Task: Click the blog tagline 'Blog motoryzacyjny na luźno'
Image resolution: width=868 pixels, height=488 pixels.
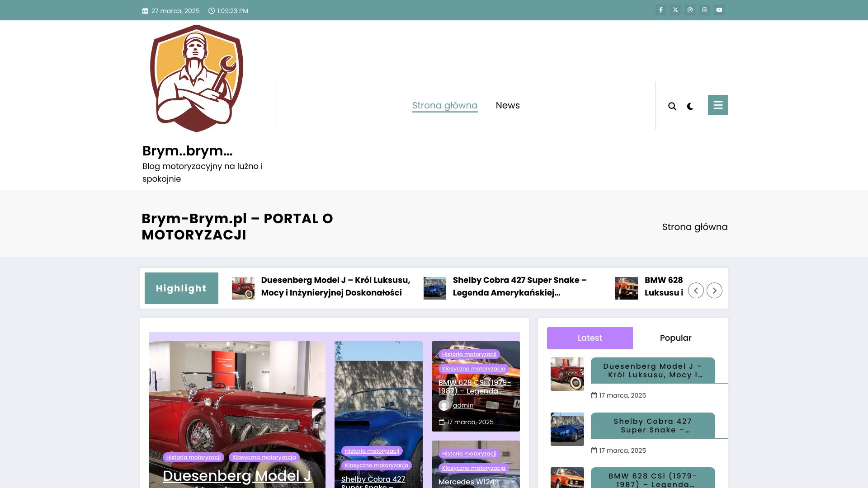Action: point(203,173)
